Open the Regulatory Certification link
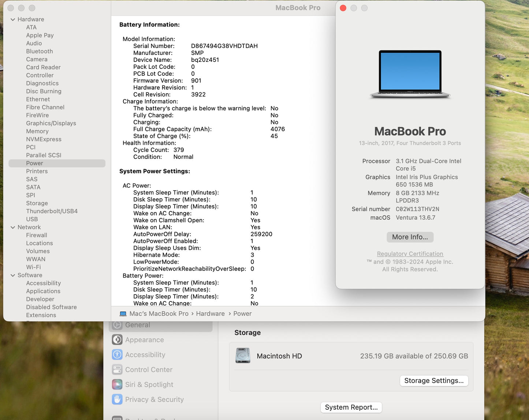The width and height of the screenshot is (529, 420). [410, 253]
